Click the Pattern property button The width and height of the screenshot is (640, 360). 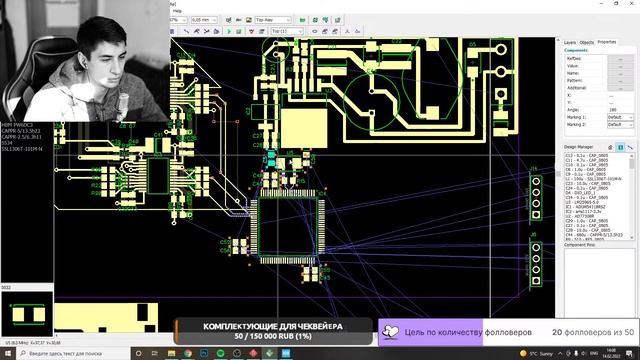(x=620, y=81)
